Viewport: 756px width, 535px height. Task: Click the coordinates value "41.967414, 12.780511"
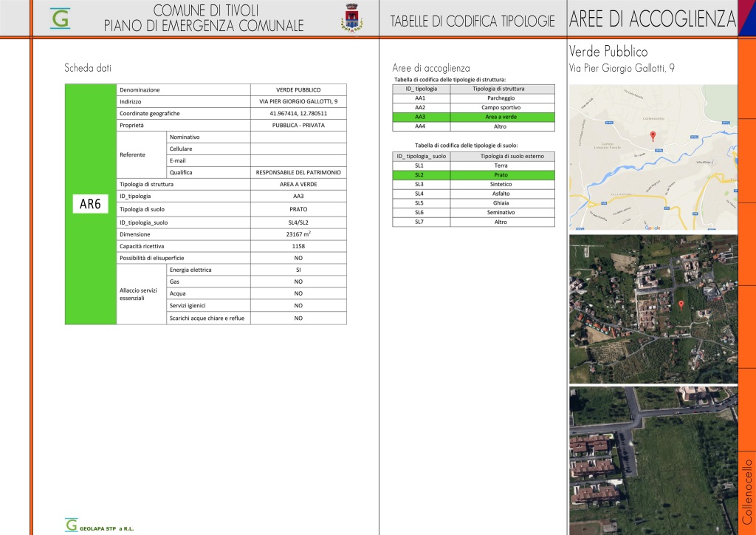coord(298,113)
